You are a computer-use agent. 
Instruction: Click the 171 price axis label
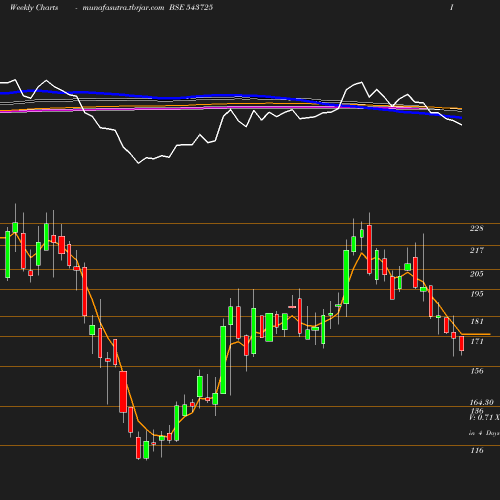(477, 341)
